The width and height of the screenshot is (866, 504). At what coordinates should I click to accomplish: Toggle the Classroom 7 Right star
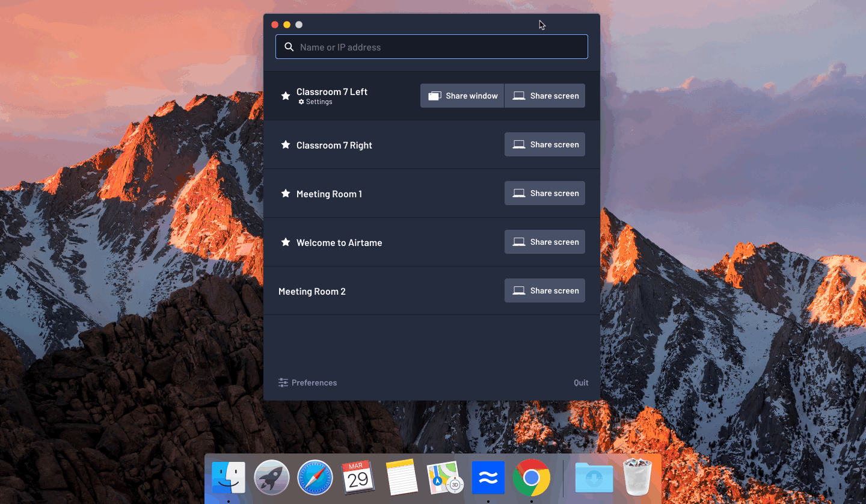pos(286,145)
